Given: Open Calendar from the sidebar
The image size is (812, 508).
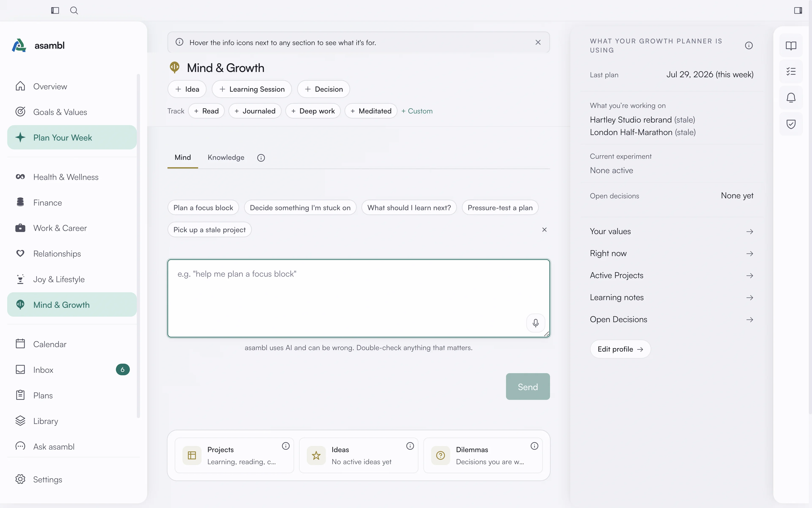Looking at the screenshot, I should [72, 344].
